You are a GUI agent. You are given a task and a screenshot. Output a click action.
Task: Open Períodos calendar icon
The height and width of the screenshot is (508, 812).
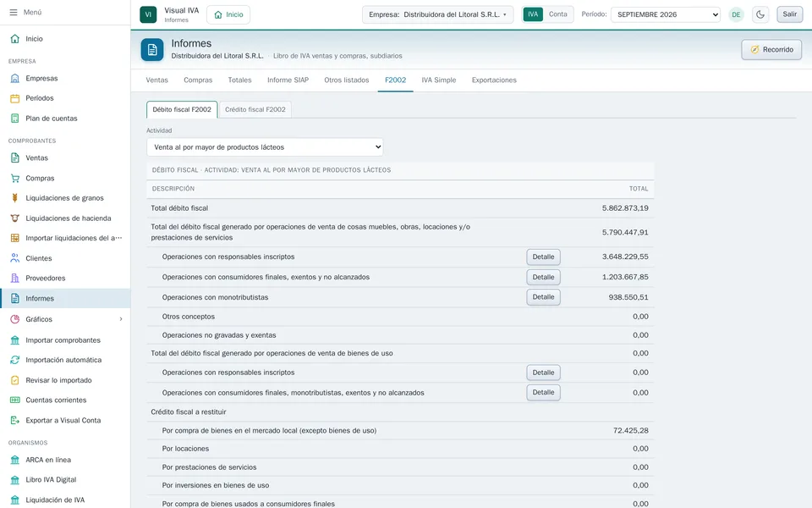click(15, 98)
